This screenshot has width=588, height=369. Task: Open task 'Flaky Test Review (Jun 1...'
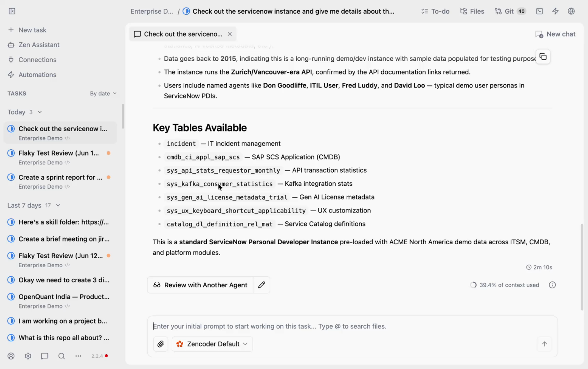coord(60,157)
